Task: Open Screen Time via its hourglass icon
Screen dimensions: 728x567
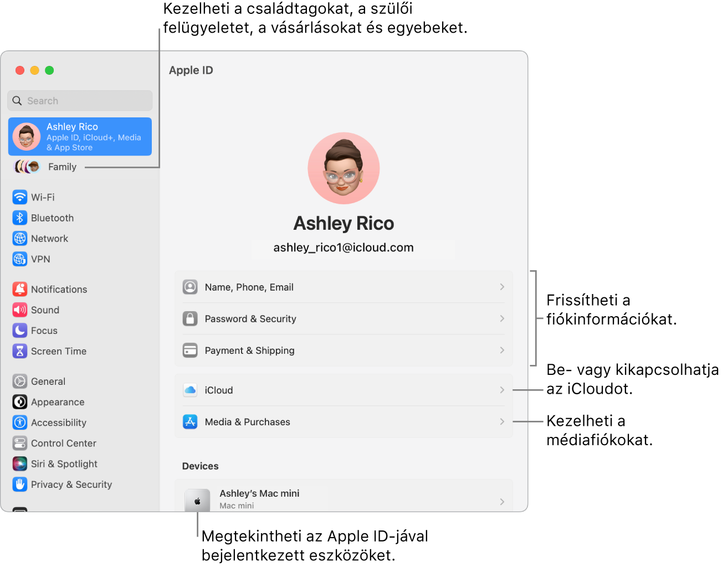Action: pos(20,350)
